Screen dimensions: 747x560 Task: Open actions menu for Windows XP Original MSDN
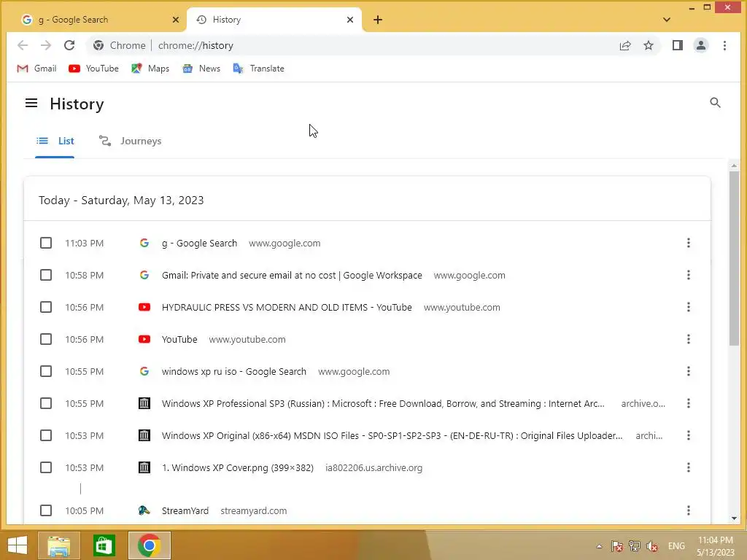[x=689, y=435]
